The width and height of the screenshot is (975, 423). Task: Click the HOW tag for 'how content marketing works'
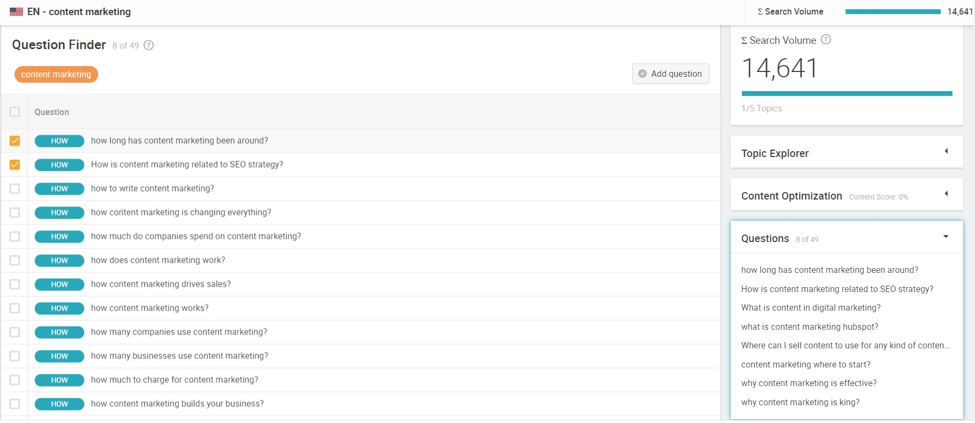(x=59, y=308)
